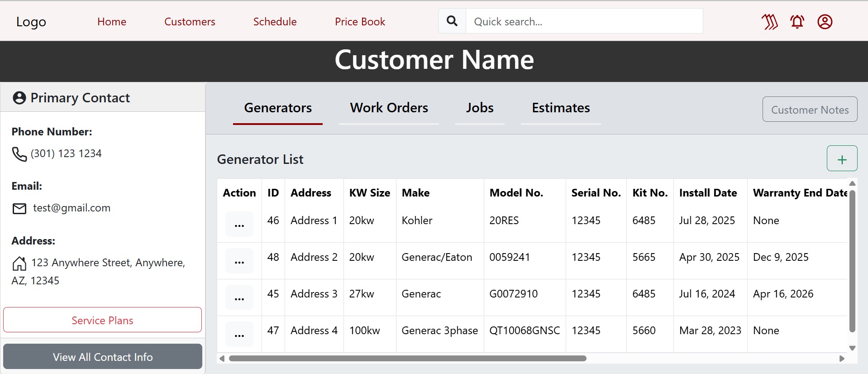Click the Service Plans button
The image size is (868, 374).
(102, 320)
